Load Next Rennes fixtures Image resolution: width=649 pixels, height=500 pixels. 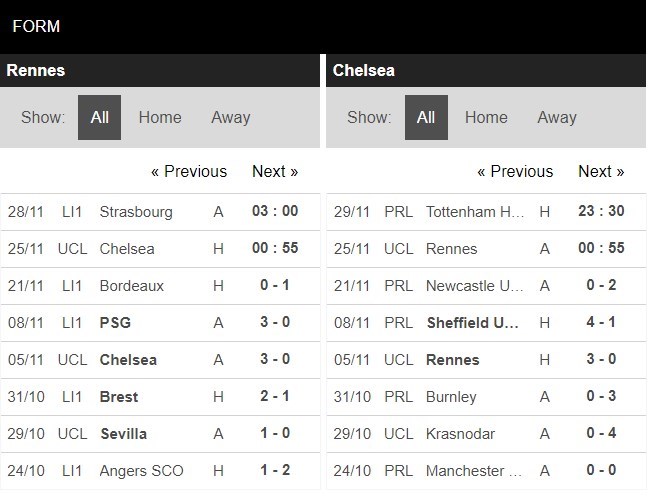click(275, 171)
